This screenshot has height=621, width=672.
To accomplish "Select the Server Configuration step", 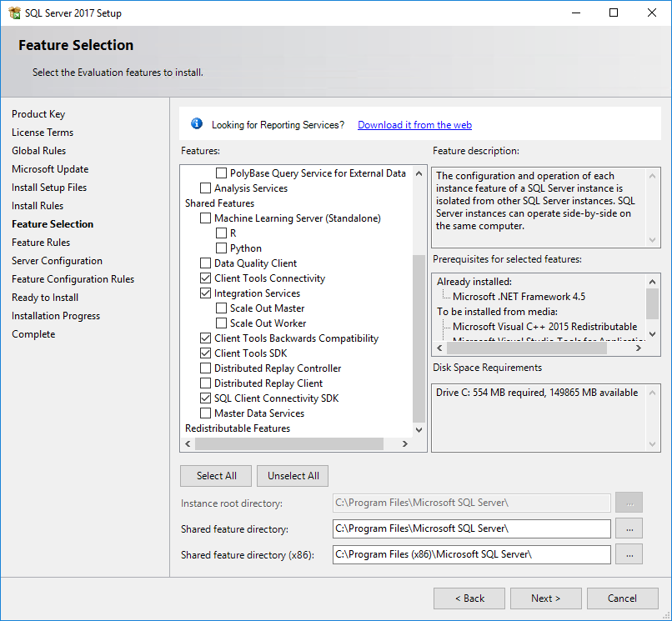I will pyautogui.click(x=57, y=261).
